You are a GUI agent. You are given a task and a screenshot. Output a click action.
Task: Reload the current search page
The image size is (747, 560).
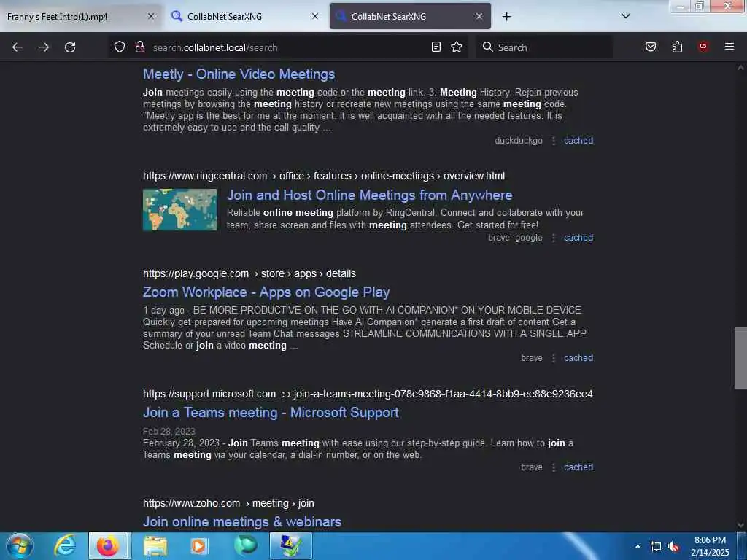tap(70, 47)
